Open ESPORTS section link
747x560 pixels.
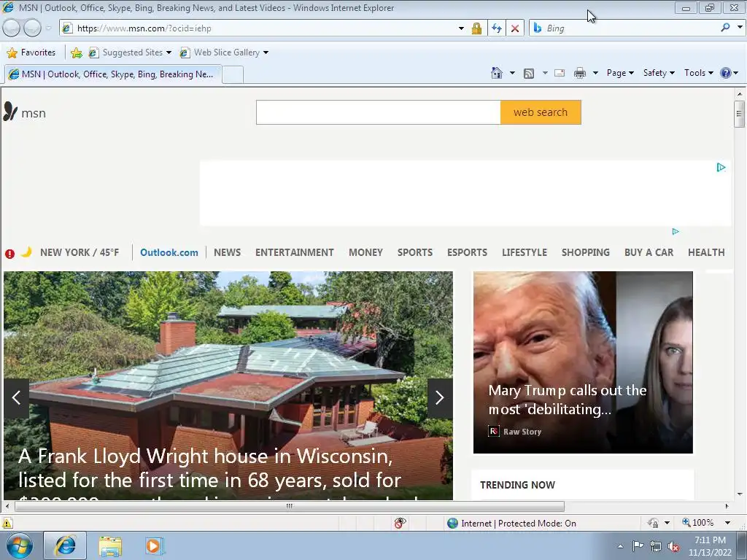(467, 252)
